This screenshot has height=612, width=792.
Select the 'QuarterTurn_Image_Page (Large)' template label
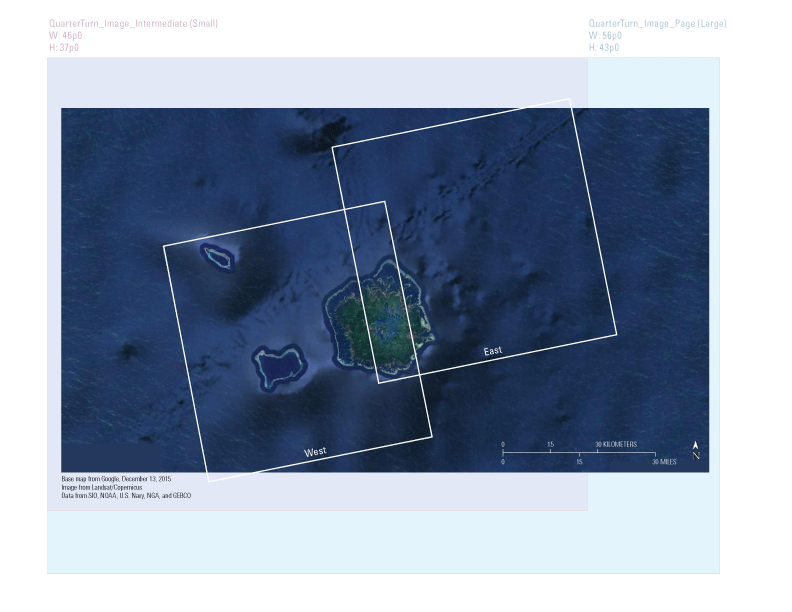[x=657, y=23]
